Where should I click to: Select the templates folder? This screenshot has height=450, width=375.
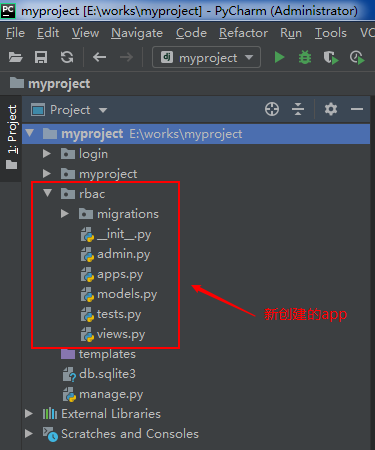click(98, 354)
